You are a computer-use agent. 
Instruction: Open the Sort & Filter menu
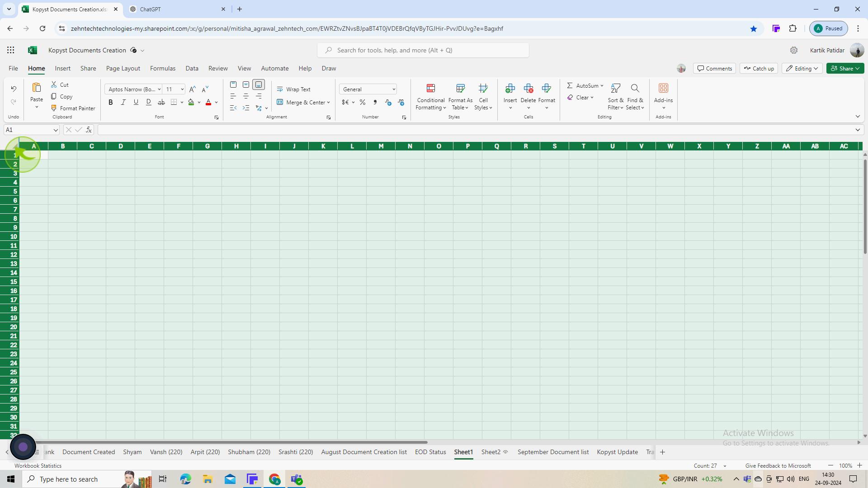coord(615,97)
